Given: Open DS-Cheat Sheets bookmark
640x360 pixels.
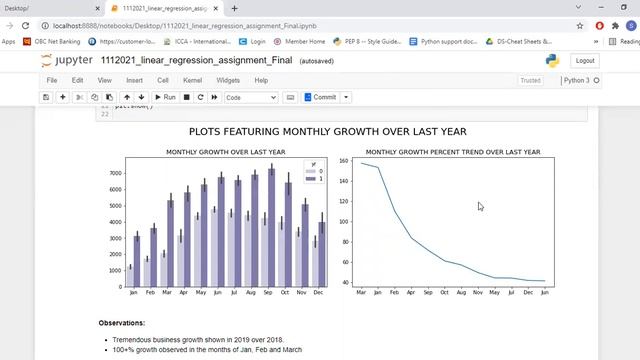Looking at the screenshot, I should (519, 41).
